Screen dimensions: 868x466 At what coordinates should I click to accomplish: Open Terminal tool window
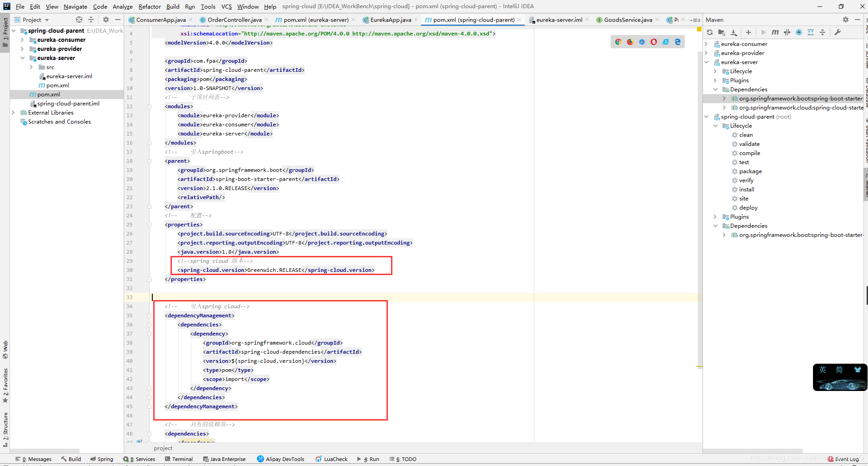point(179,459)
